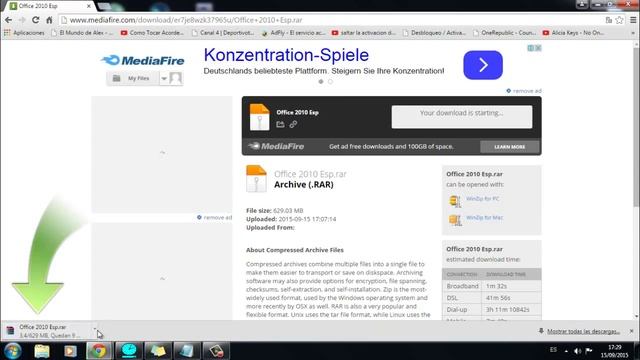Open Como Tocar Acorde bookmark
This screenshot has height=360, width=640.
tap(152, 33)
